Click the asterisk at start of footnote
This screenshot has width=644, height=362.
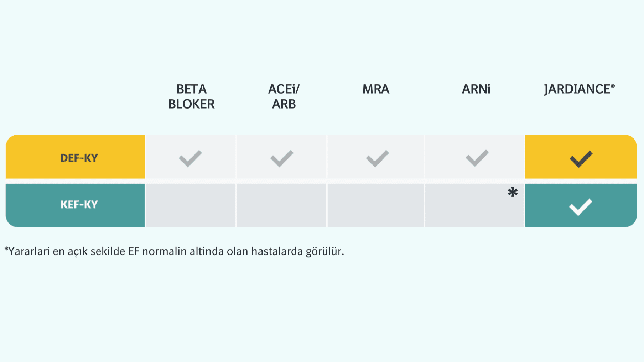[x=6, y=249]
